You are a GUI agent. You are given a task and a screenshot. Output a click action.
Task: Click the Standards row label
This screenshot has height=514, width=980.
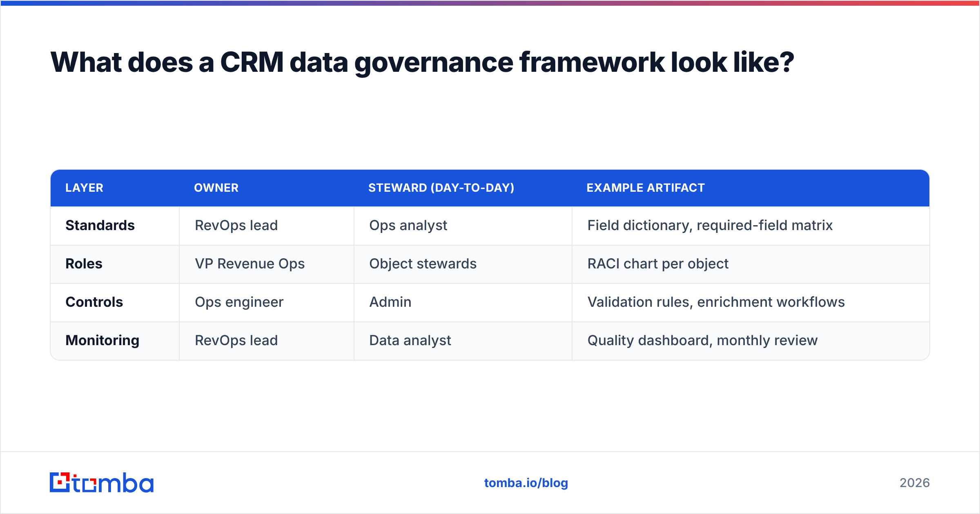100,225
